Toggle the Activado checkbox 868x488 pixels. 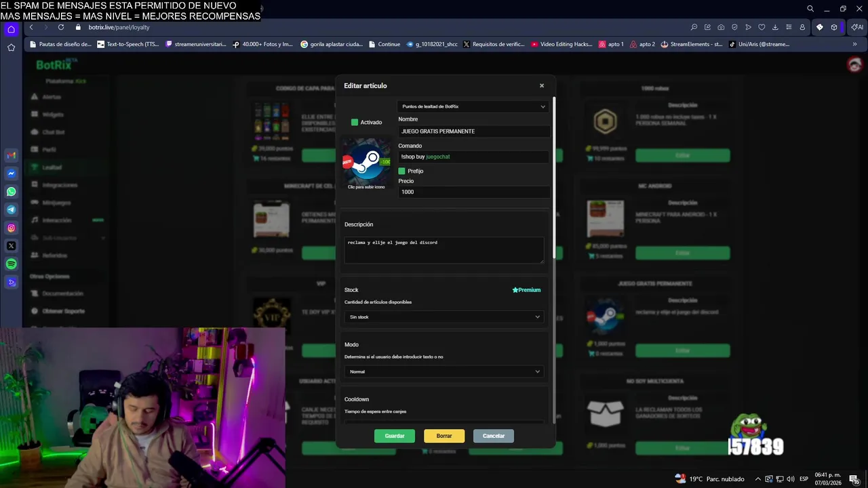355,122
